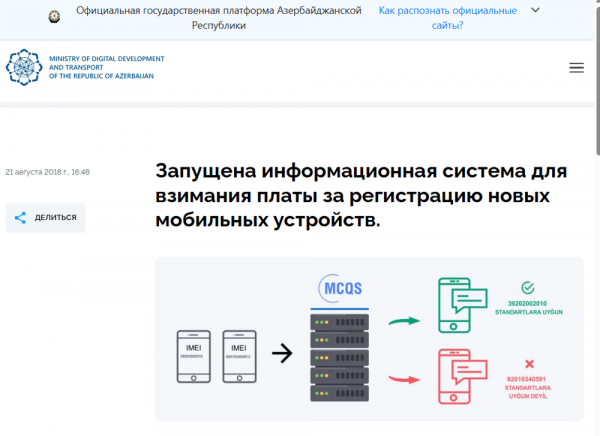
Task: Click the red phone message icon
Action: click(x=462, y=376)
